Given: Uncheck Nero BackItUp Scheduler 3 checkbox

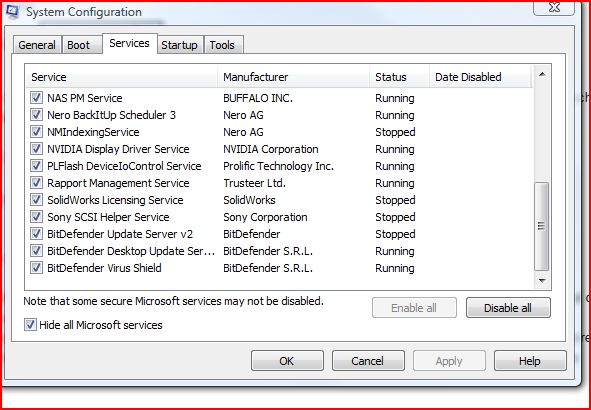Looking at the screenshot, I should point(36,115).
